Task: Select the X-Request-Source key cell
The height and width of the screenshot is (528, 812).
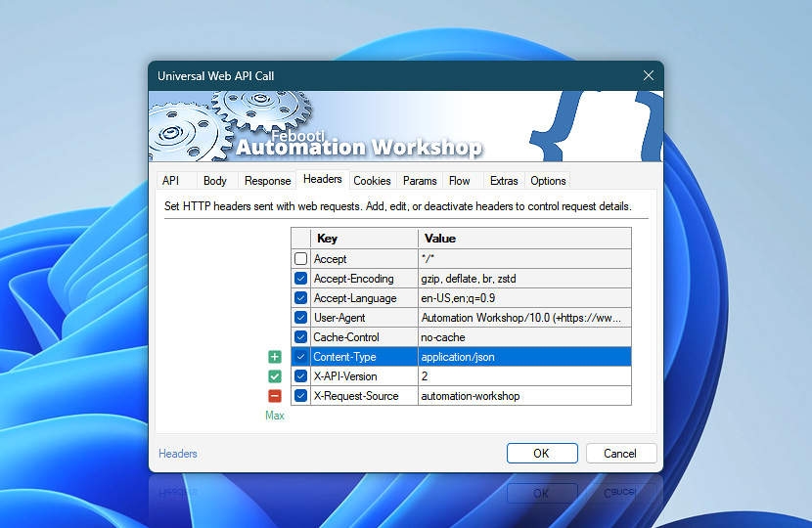Action: click(364, 396)
